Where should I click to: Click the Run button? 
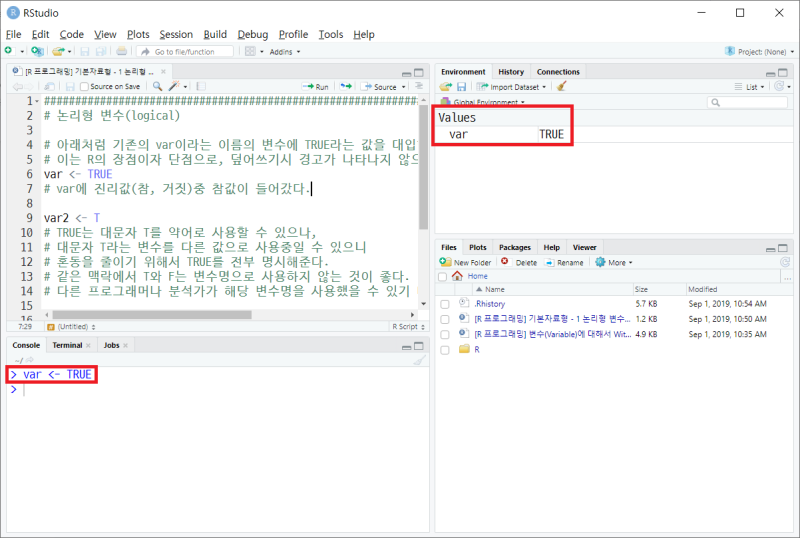coord(316,87)
